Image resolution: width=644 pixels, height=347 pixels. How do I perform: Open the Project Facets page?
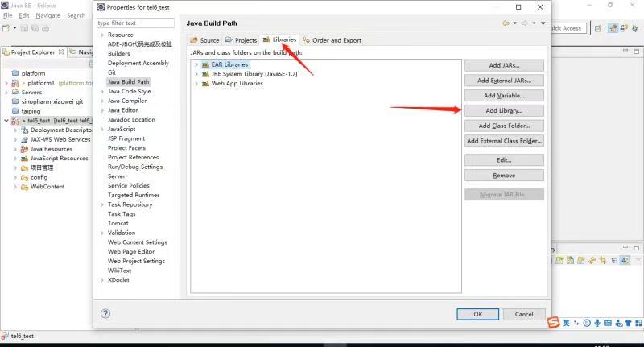click(126, 148)
